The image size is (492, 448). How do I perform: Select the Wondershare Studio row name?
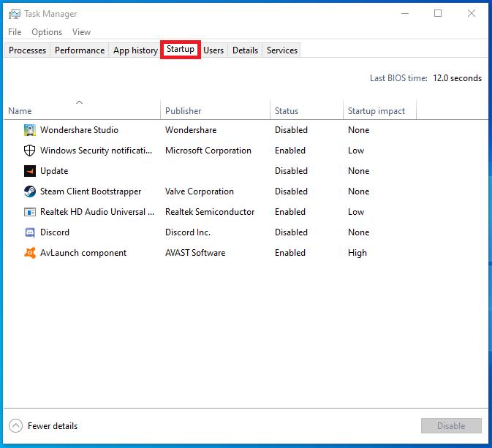tap(79, 130)
